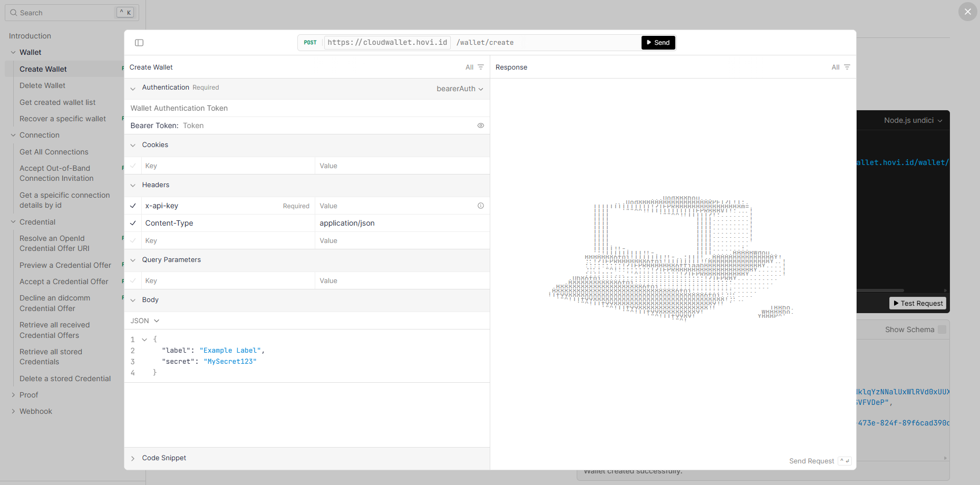Open the JSON body type dropdown
Viewport: 980px width, 485px height.
(145, 321)
